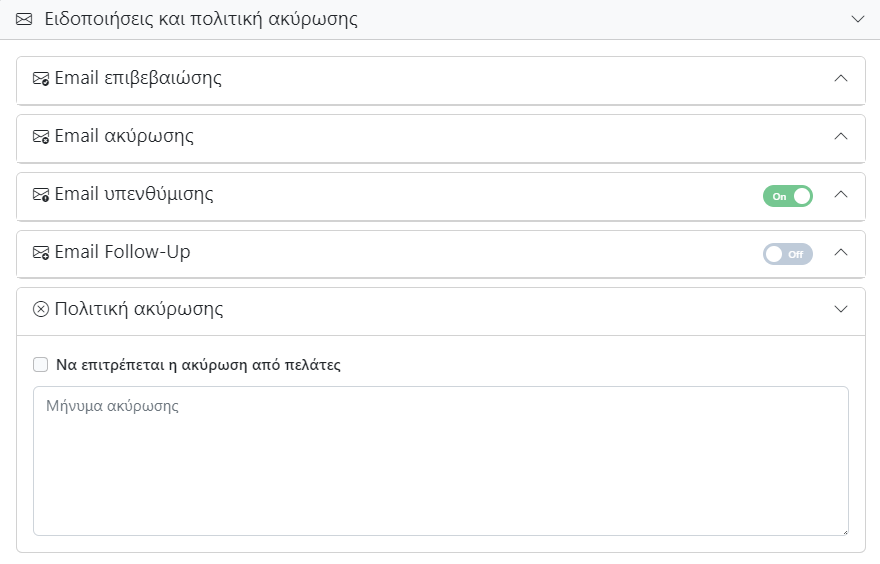Click the envelope icon for Email ακύρωσης
This screenshot has height=564, width=880.
tap(41, 137)
